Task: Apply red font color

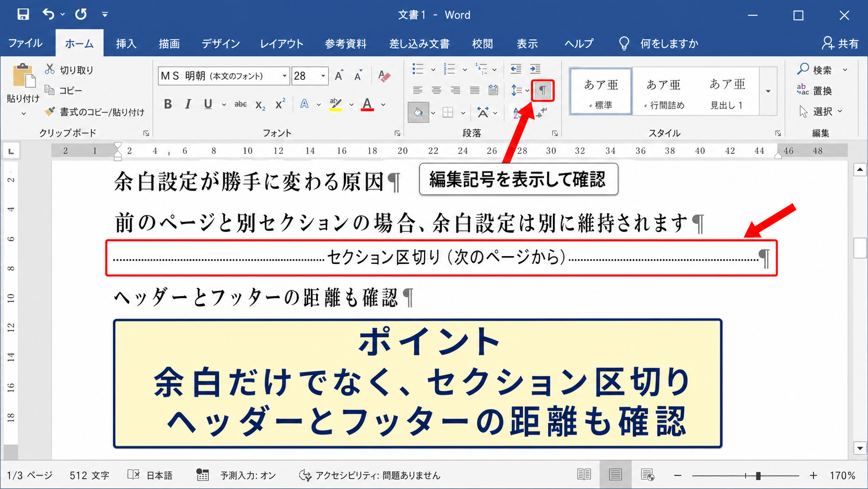Action: click(x=368, y=104)
